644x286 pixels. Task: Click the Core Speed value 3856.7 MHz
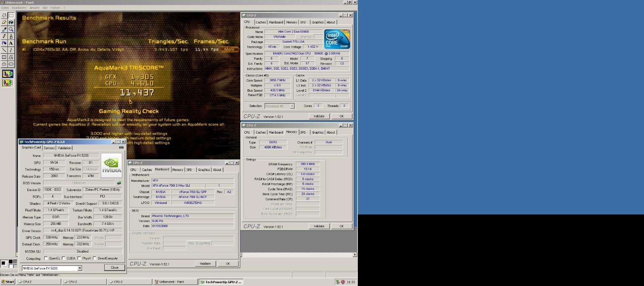[x=277, y=80]
